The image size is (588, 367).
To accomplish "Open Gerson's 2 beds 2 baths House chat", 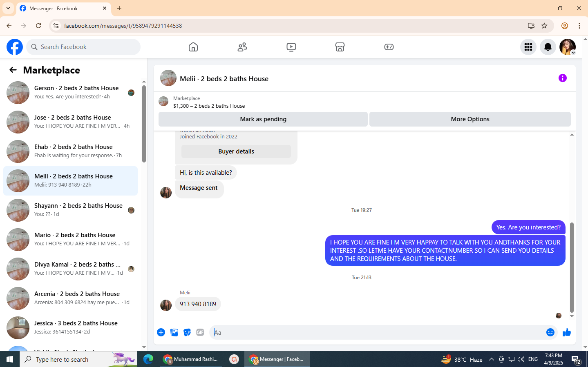I will 70,93.
